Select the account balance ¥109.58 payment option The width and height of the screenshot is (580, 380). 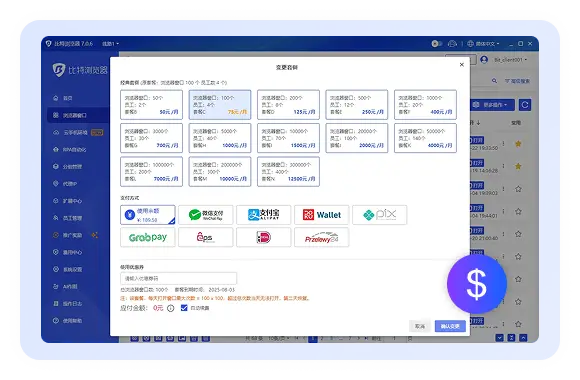(x=148, y=215)
